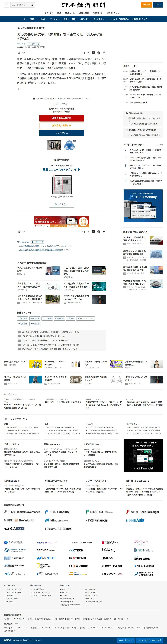167x644 pixels.
Task: Expand the 速報 navigation dropdown
Action: (33, 19)
